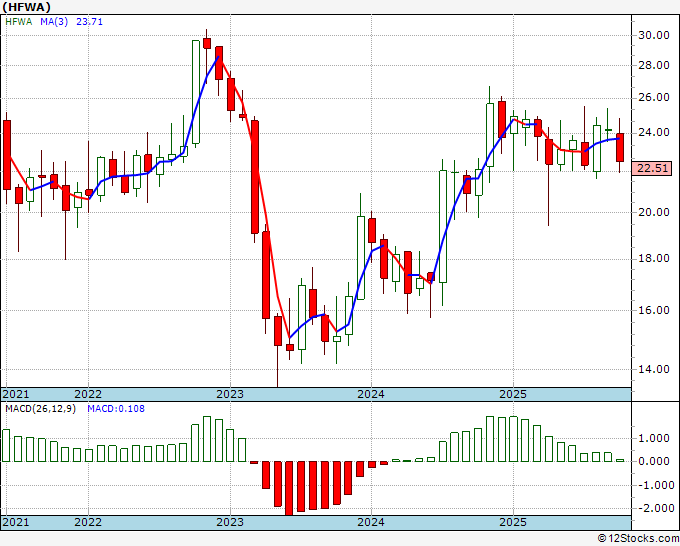Click the 30.00 price axis label
Image resolution: width=680 pixels, height=546 pixels.
coord(654,35)
